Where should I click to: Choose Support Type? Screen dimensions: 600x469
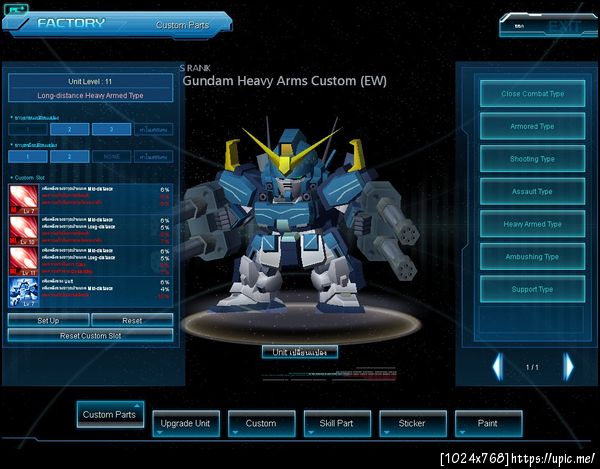click(x=532, y=290)
